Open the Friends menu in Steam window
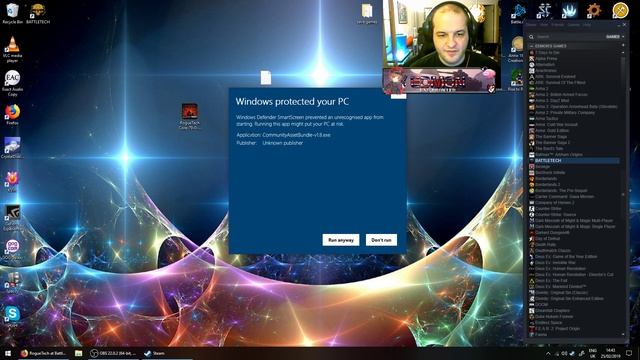 tap(557, 25)
